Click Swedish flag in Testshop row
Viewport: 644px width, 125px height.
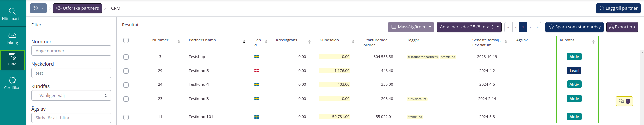pos(257,57)
